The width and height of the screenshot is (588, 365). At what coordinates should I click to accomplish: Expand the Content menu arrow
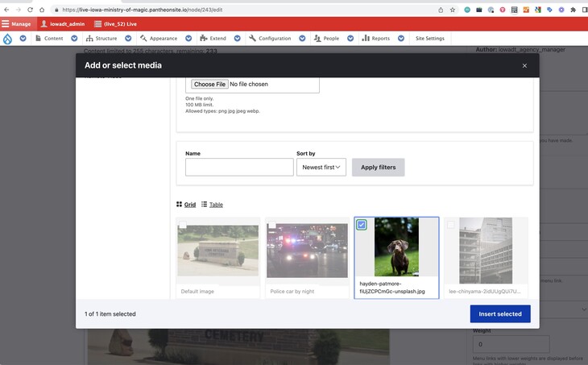click(x=72, y=38)
